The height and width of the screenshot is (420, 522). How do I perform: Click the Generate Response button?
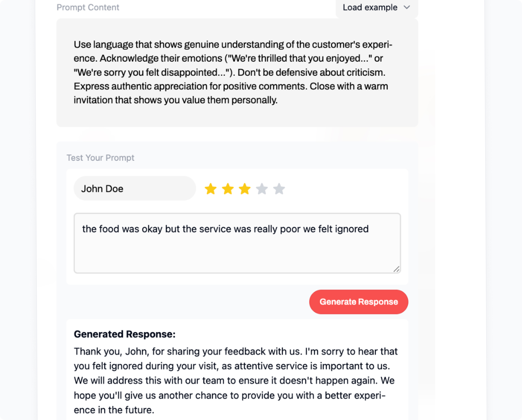[x=359, y=302]
